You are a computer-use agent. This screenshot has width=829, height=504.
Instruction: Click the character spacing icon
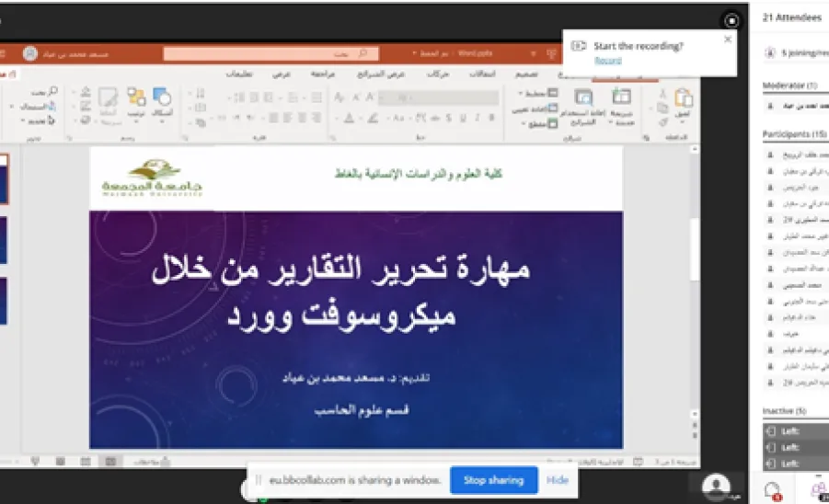(x=420, y=119)
